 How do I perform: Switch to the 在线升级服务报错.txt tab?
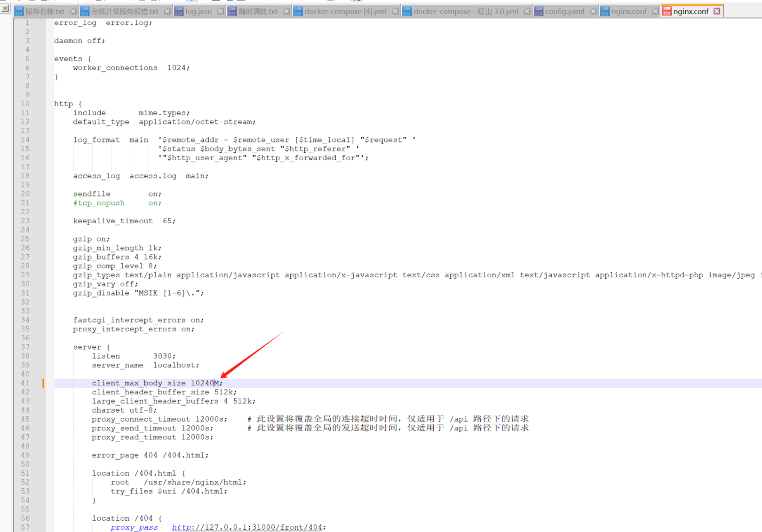point(125,11)
